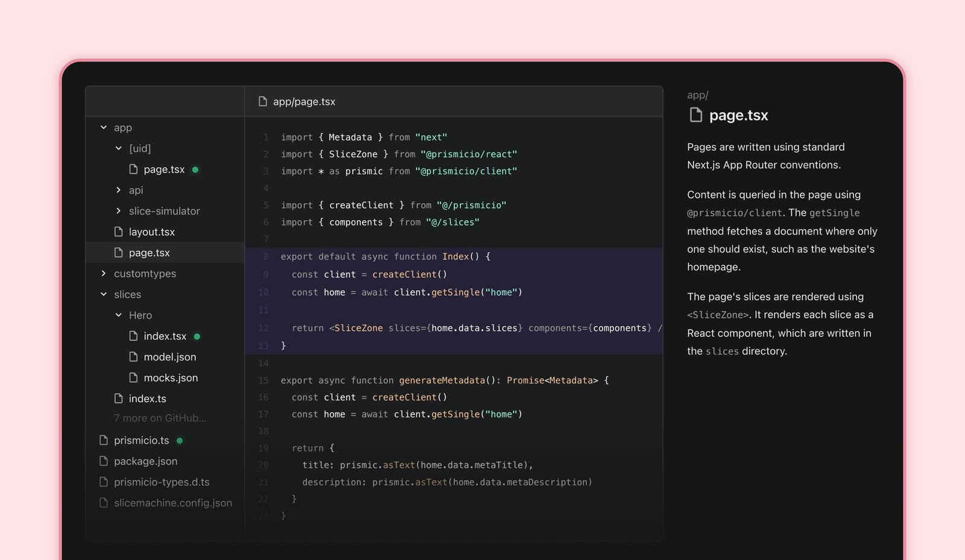The height and width of the screenshot is (560, 965).
Task: Open page.tsx inside [uid] folder
Action: click(164, 170)
